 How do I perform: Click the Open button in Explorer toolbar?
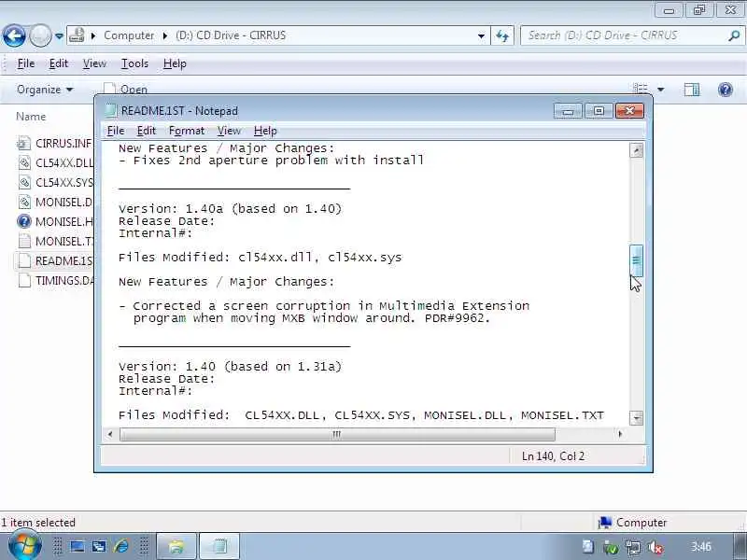(x=126, y=89)
